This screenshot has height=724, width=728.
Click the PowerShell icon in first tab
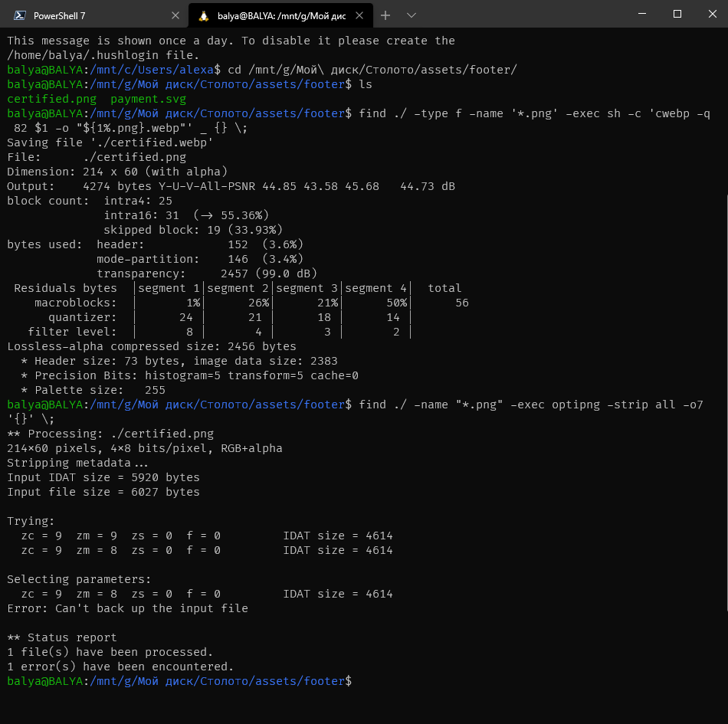(x=20, y=15)
